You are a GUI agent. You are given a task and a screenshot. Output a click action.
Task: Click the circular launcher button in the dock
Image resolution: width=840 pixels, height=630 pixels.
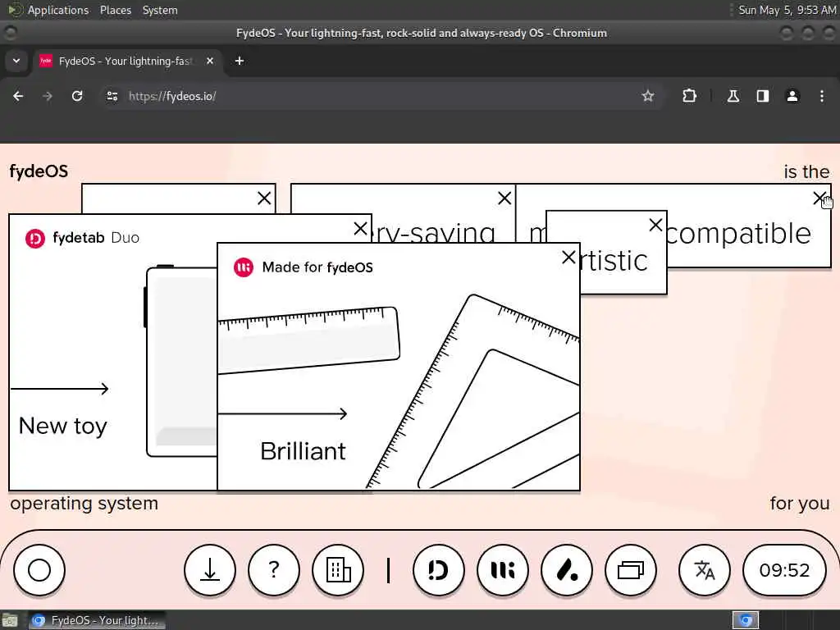click(x=39, y=570)
